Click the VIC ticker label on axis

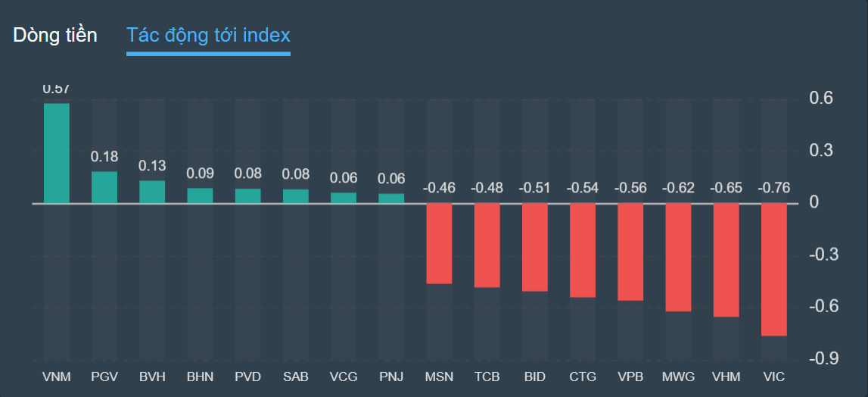[774, 377]
